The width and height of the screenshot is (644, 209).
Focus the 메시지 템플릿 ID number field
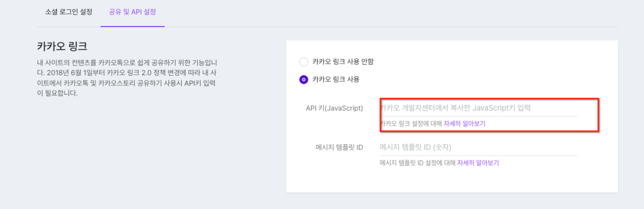point(478,147)
